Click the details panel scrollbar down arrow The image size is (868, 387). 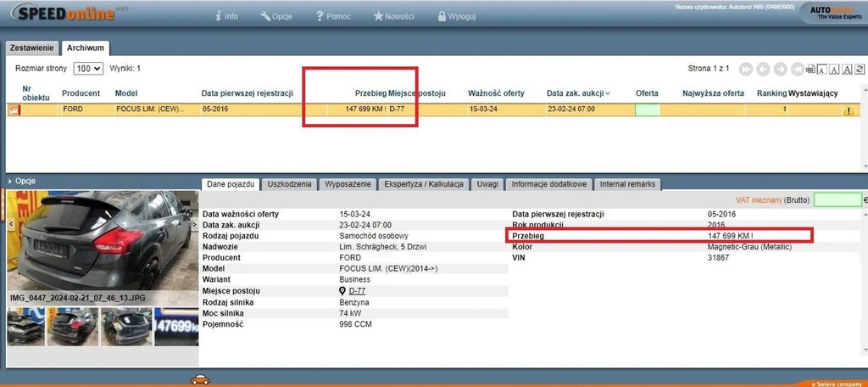click(865, 350)
